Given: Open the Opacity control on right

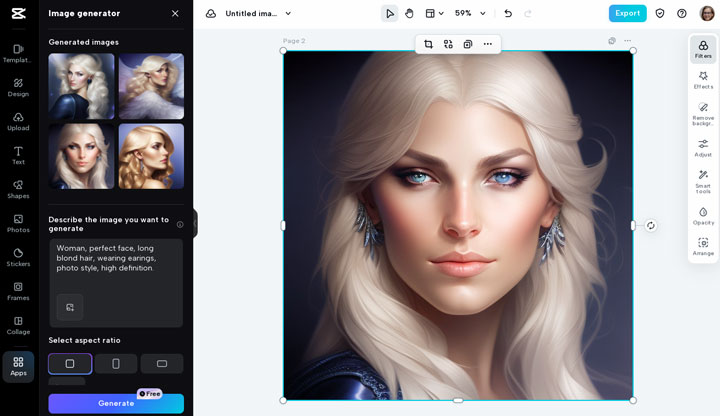Looking at the screenshot, I should [x=703, y=216].
